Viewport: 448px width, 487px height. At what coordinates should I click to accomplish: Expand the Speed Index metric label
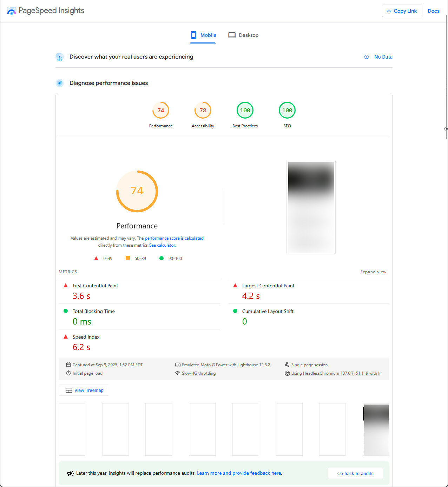(86, 337)
